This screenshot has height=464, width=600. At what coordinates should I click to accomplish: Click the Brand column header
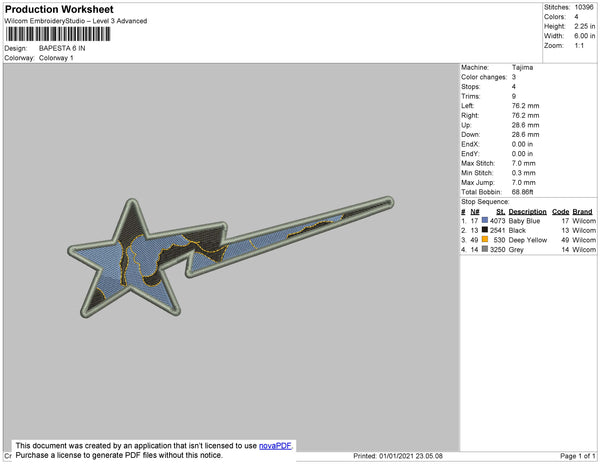[582, 212]
